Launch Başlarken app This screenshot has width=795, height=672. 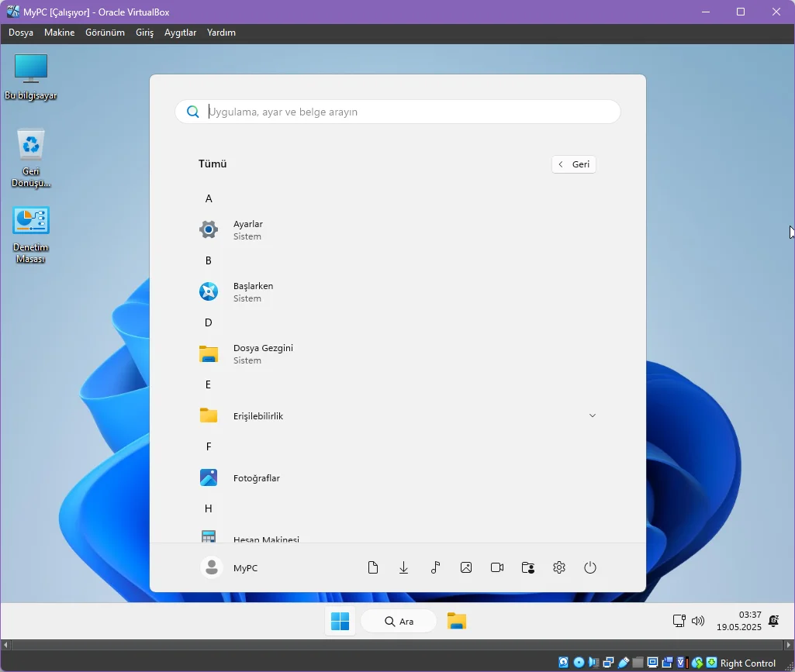point(397,292)
